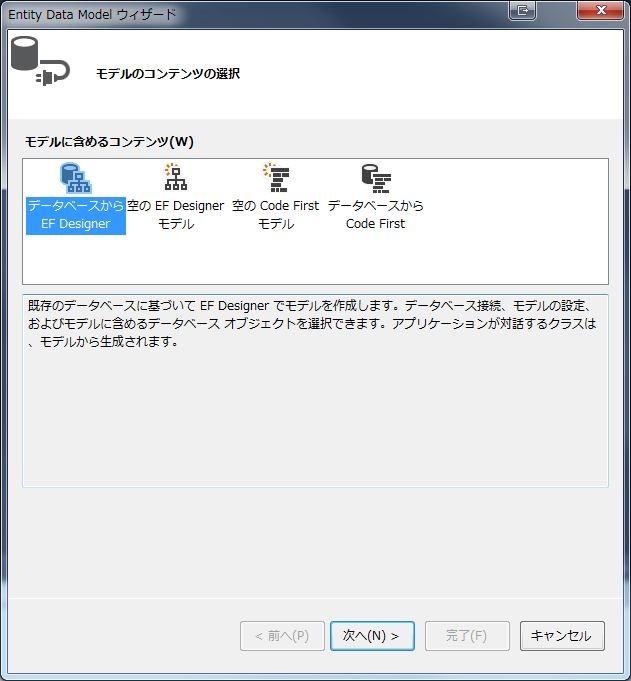
Task: Close the Entity Data Model wizard window
Action: tap(601, 10)
